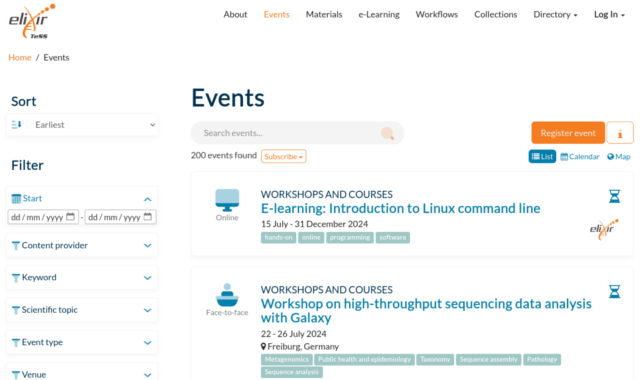Open the Collections nav item
640x380 pixels.
[496, 15]
